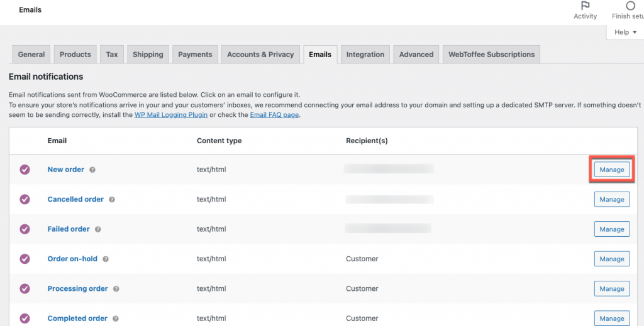The height and width of the screenshot is (326, 644).
Task: Switch to the Advanced tab
Action: [x=416, y=55]
